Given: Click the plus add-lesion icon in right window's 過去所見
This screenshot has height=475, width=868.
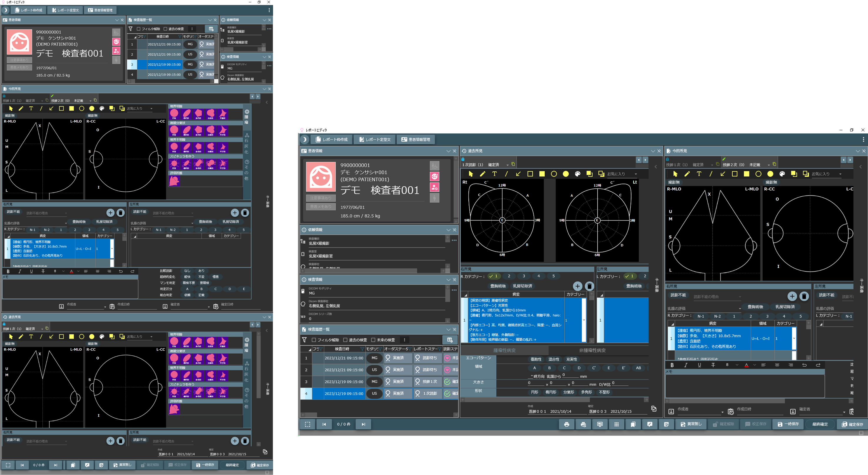Looking at the screenshot, I should pos(578,286).
